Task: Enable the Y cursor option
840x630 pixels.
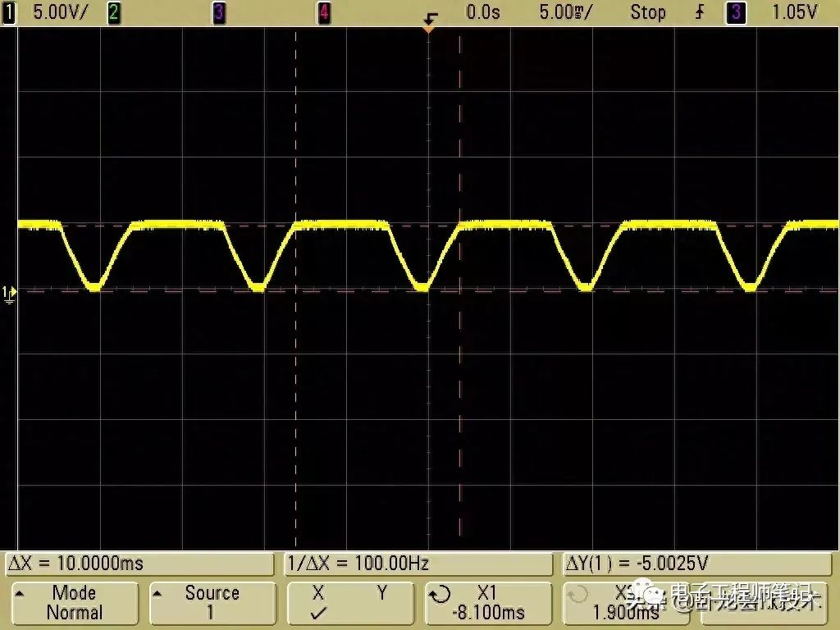Action: click(x=381, y=594)
